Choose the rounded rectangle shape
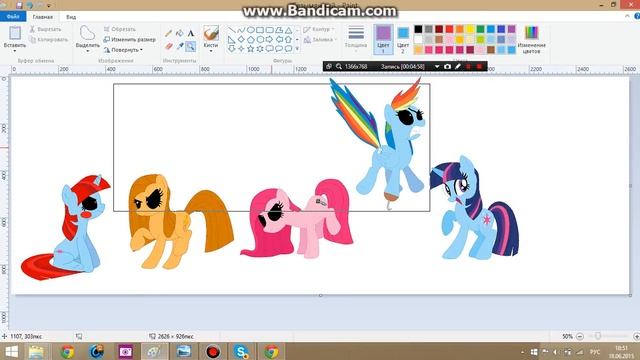 269,30
